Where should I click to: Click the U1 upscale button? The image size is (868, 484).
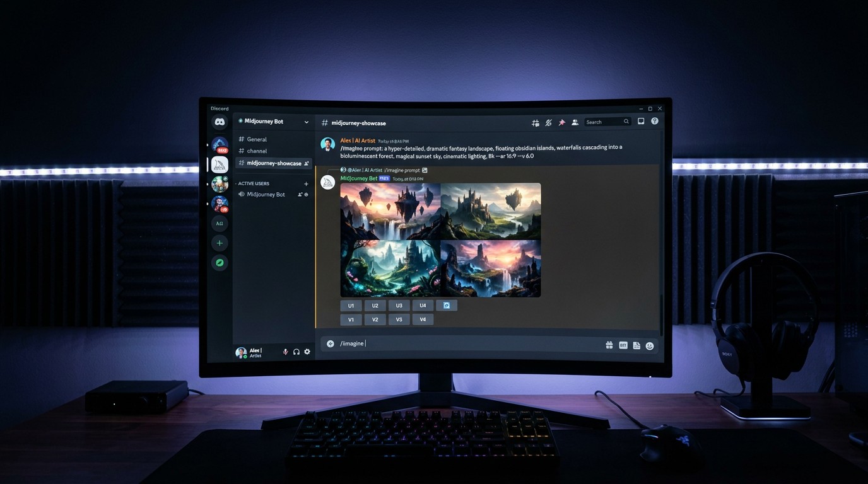tap(351, 306)
